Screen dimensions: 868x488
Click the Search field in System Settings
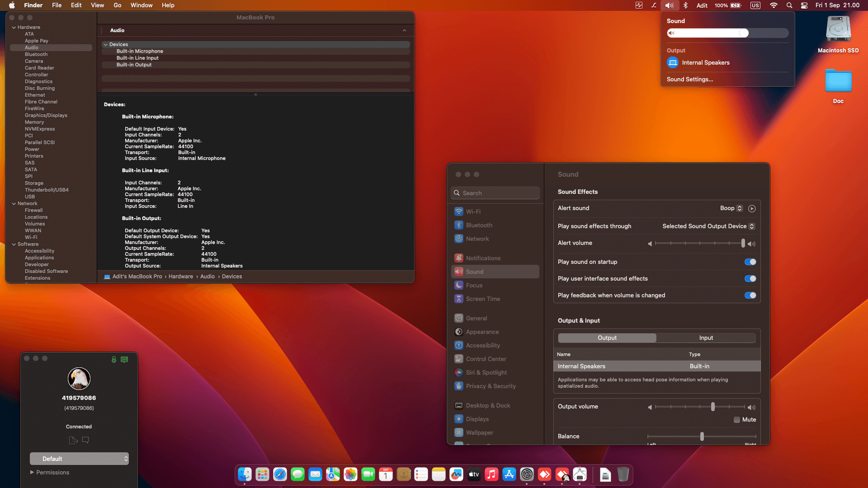coord(495,192)
